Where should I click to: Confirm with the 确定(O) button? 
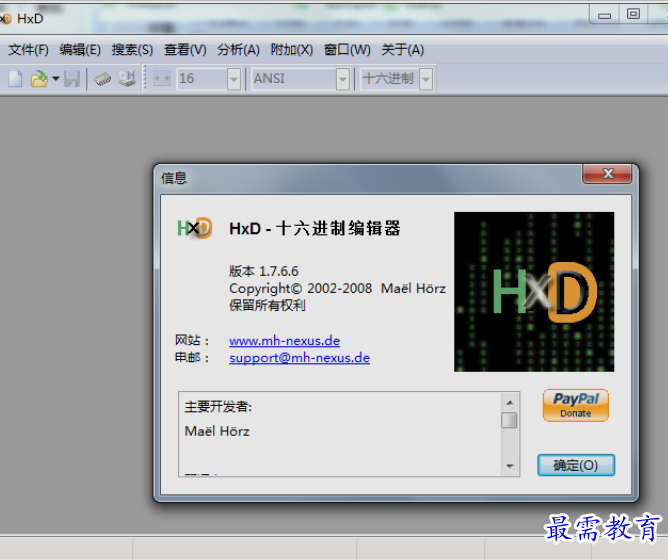[576, 465]
